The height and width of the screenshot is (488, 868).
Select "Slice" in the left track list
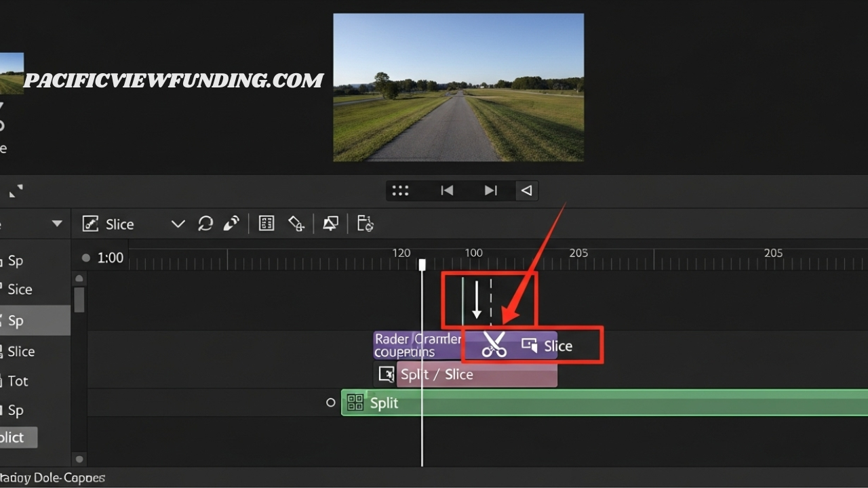tap(20, 352)
